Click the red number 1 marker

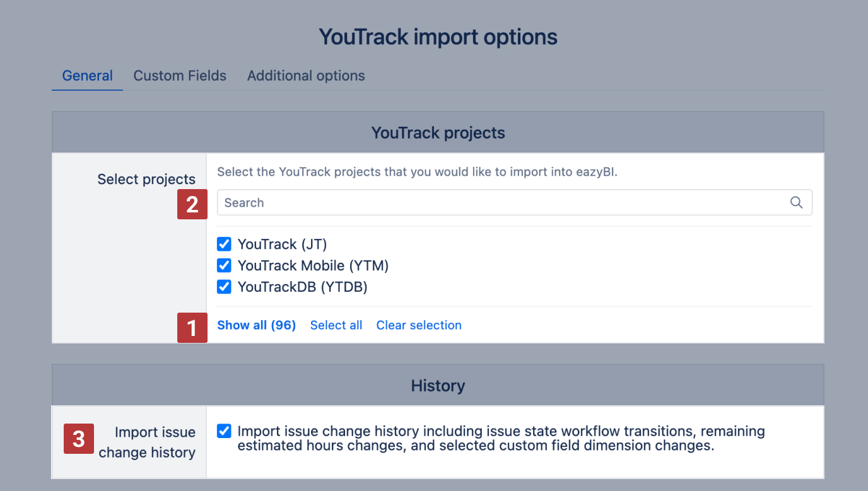[x=192, y=328]
